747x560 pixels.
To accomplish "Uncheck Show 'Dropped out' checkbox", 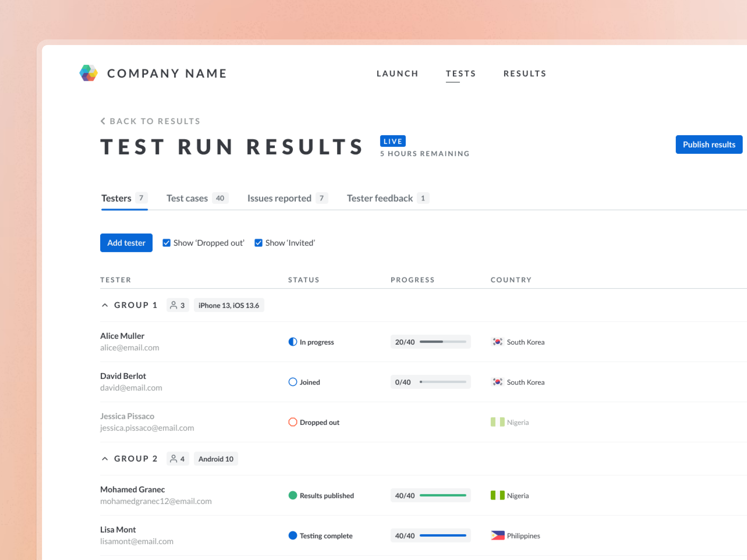I will pyautogui.click(x=166, y=243).
